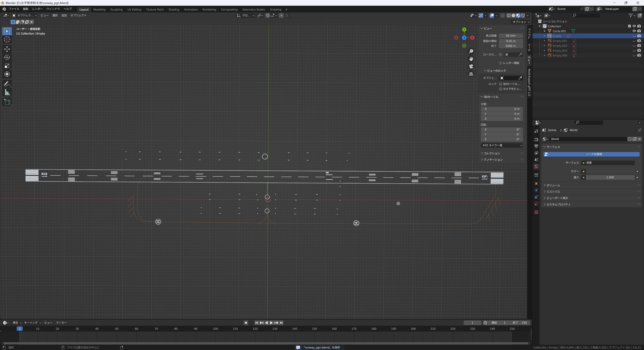The width and height of the screenshot is (644, 350).
Task: Select the Scale tool
Action: tap(7, 66)
